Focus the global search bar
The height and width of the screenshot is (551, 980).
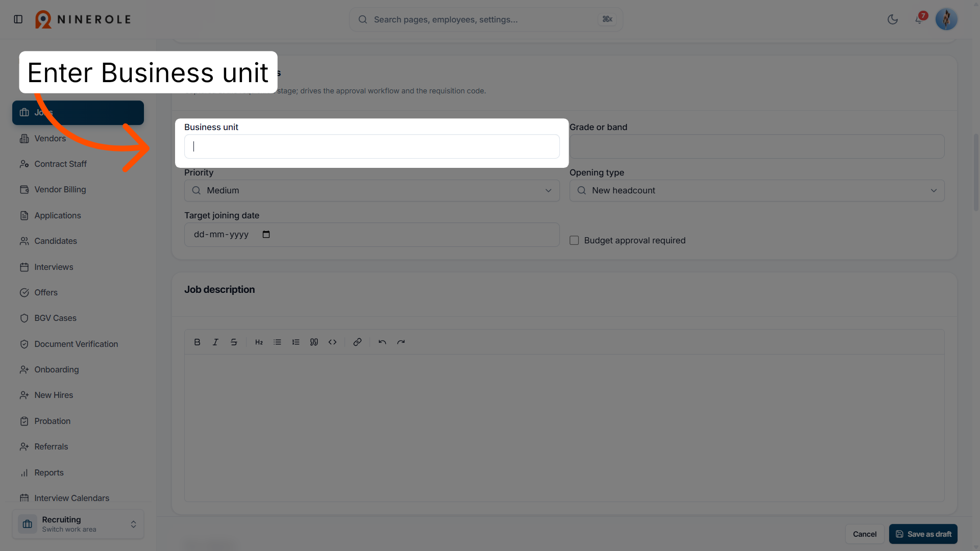[486, 19]
